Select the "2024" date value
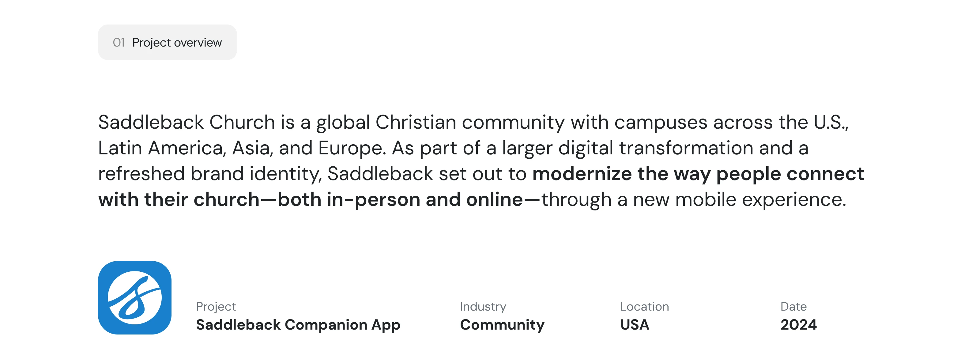The width and height of the screenshot is (980, 359). (x=798, y=325)
